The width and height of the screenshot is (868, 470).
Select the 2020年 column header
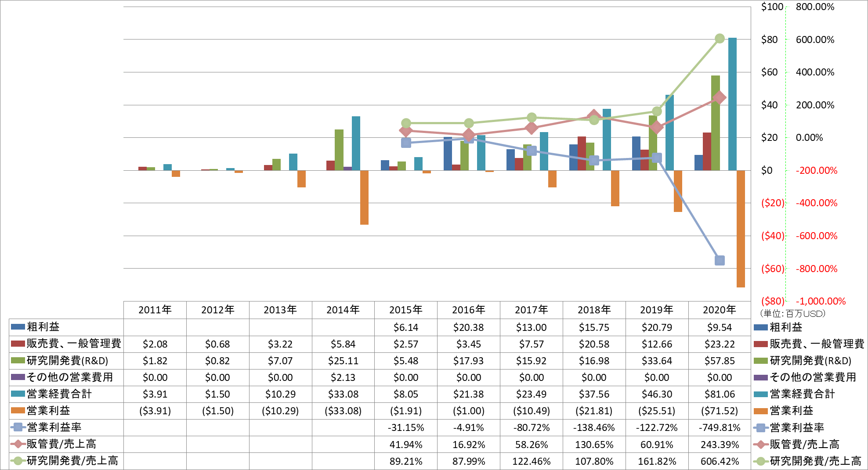point(720,310)
